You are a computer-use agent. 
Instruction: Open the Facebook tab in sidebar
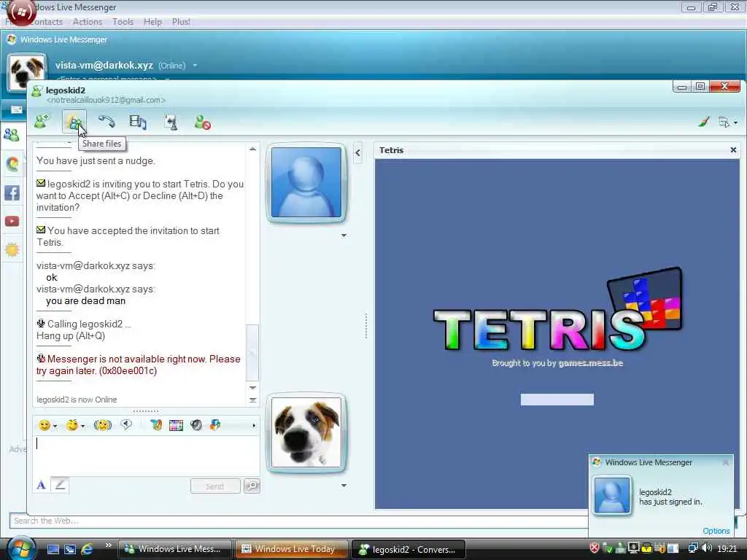click(12, 192)
